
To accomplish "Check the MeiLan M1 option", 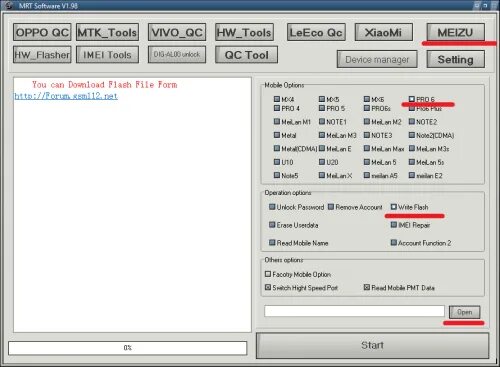I will coord(277,122).
